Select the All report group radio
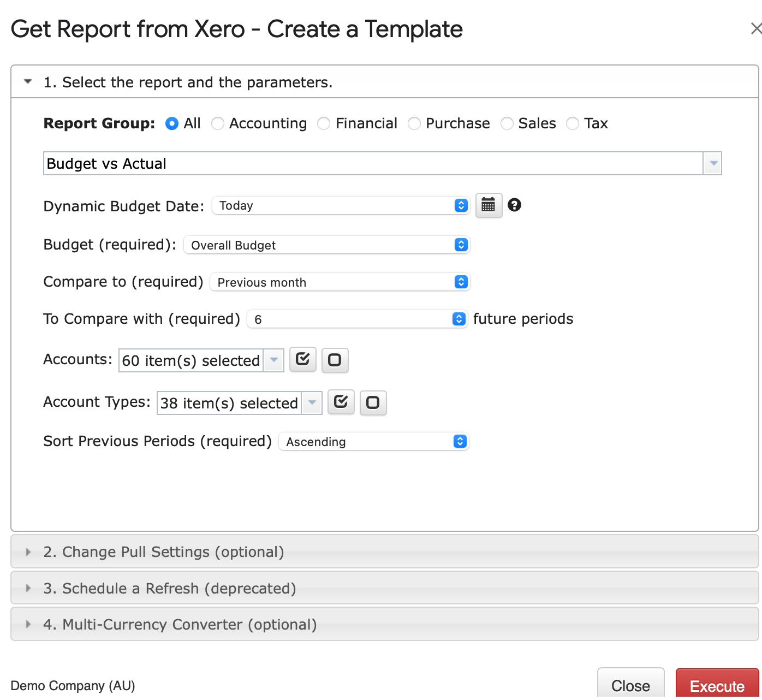The width and height of the screenshot is (762, 700). tap(172, 124)
